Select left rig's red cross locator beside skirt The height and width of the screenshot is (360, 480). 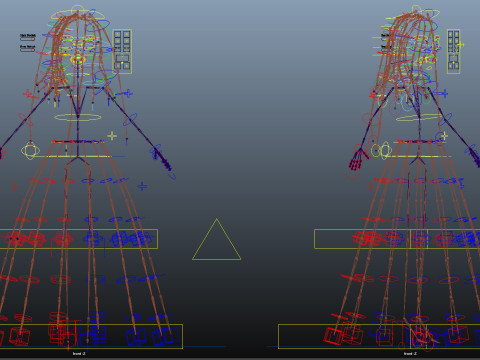tap(14, 186)
